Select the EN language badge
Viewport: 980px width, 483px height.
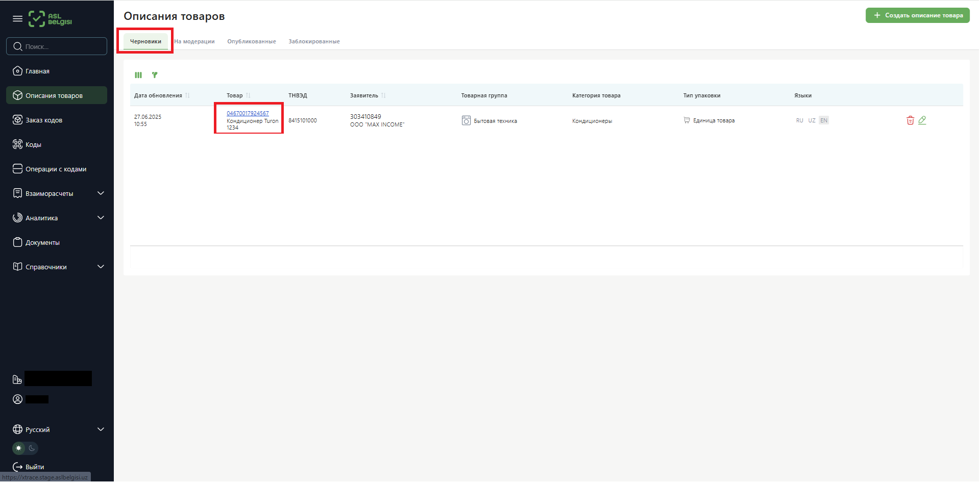point(823,120)
